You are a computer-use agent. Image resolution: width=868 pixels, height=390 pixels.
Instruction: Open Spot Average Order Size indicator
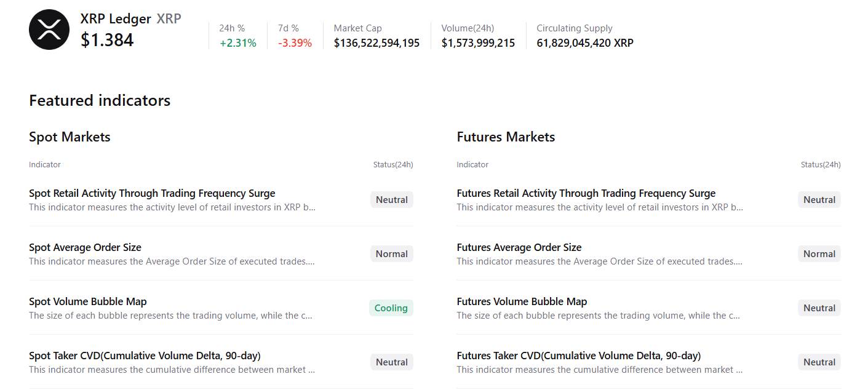[x=85, y=247]
